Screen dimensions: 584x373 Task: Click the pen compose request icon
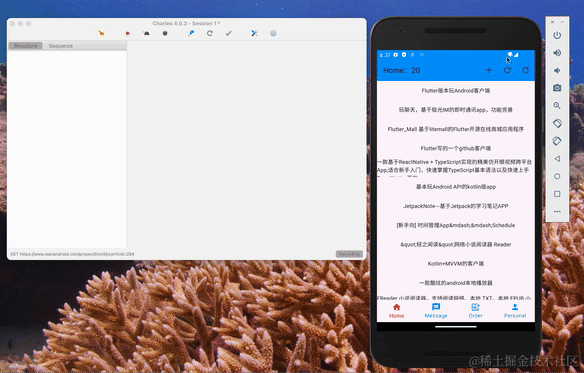tap(191, 33)
